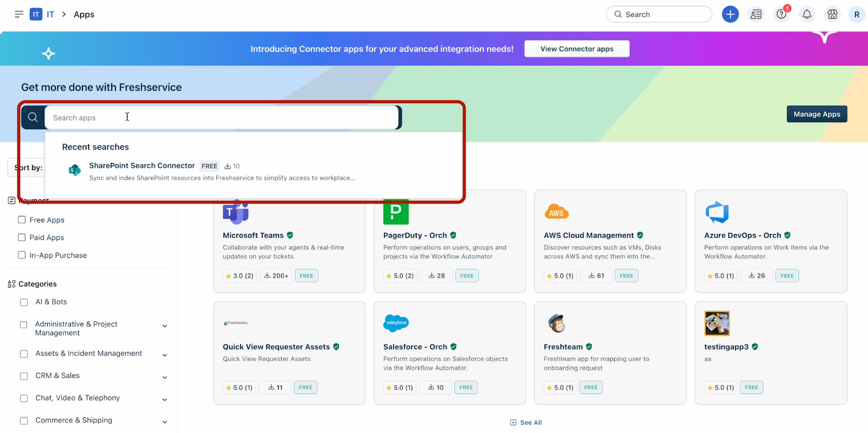Click the freshworks logo on Quick View card
Viewport: 868px width, 433px height.
[x=235, y=323]
